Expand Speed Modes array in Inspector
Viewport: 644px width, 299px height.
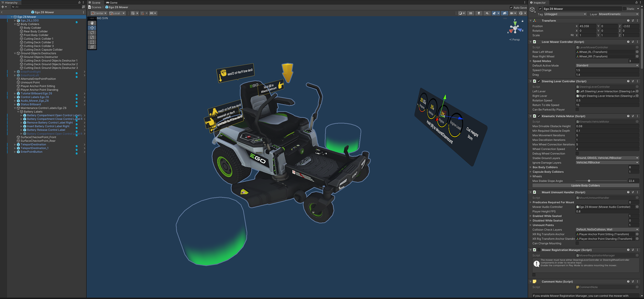coord(531,61)
